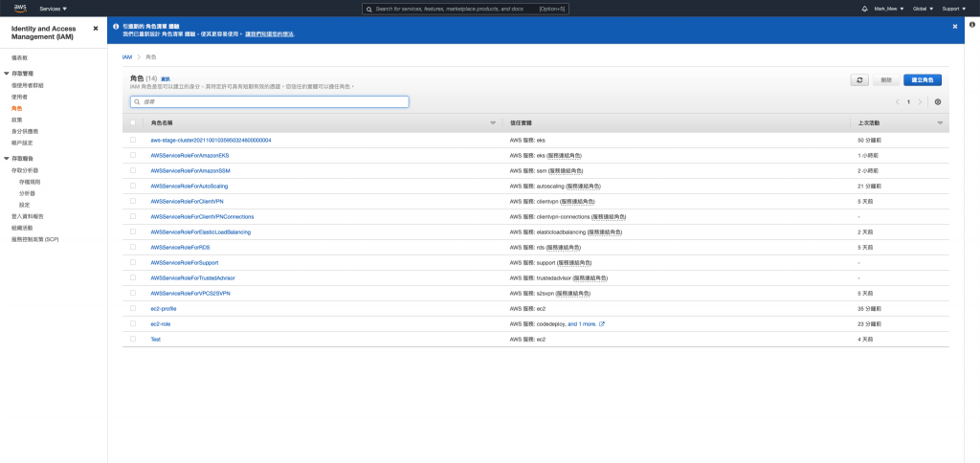Check AWSServiceRoleForAutoScaling checkbox
This screenshot has width=980, height=463.
132,186
